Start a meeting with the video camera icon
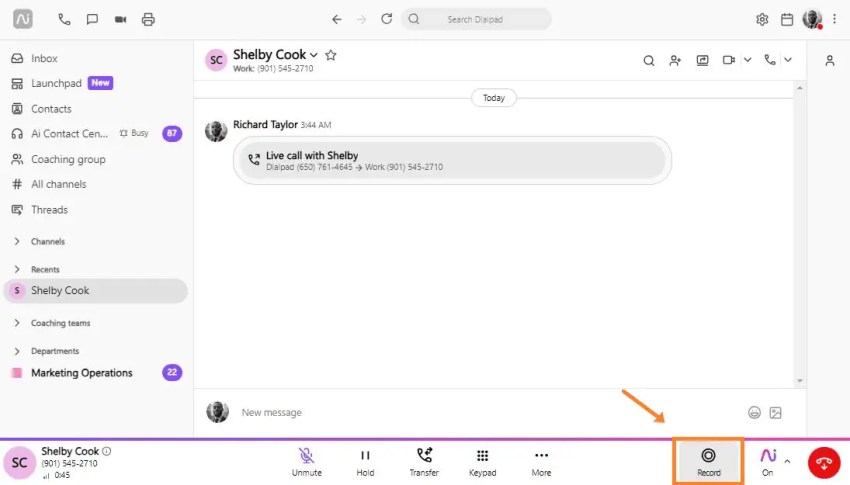This screenshot has height=485, width=850. (x=120, y=20)
